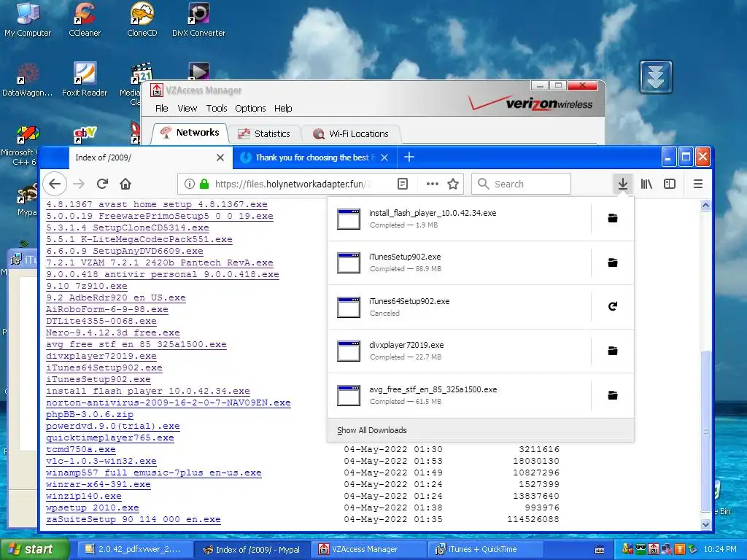Open new browser tab with plus button

(x=409, y=157)
